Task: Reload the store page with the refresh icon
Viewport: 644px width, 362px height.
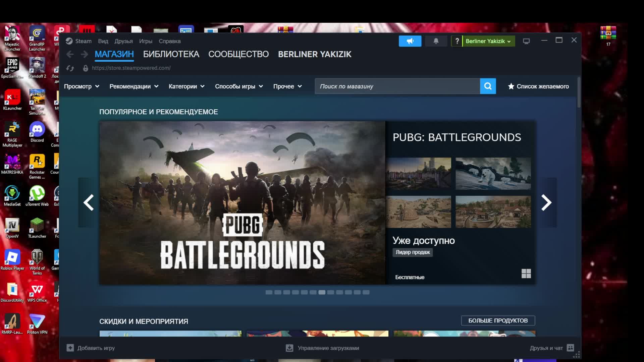Action: [70, 68]
